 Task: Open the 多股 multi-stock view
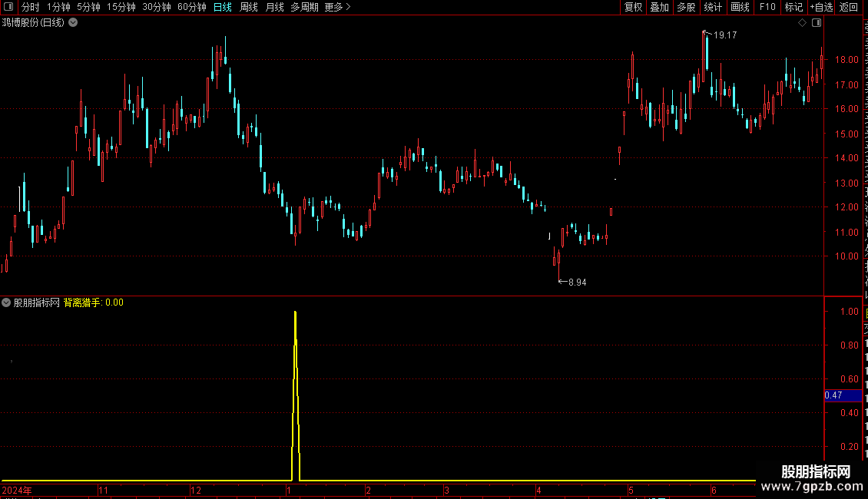(687, 7)
